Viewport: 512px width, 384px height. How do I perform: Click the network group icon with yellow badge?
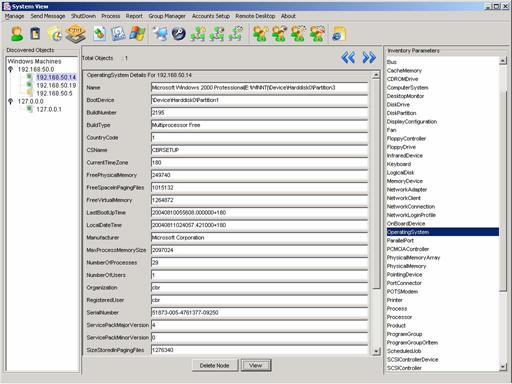tap(198, 34)
